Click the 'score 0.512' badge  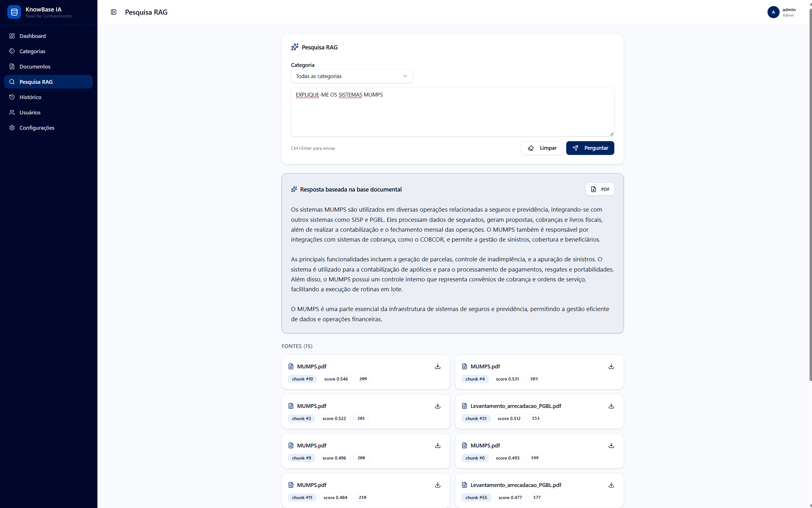tap(509, 419)
